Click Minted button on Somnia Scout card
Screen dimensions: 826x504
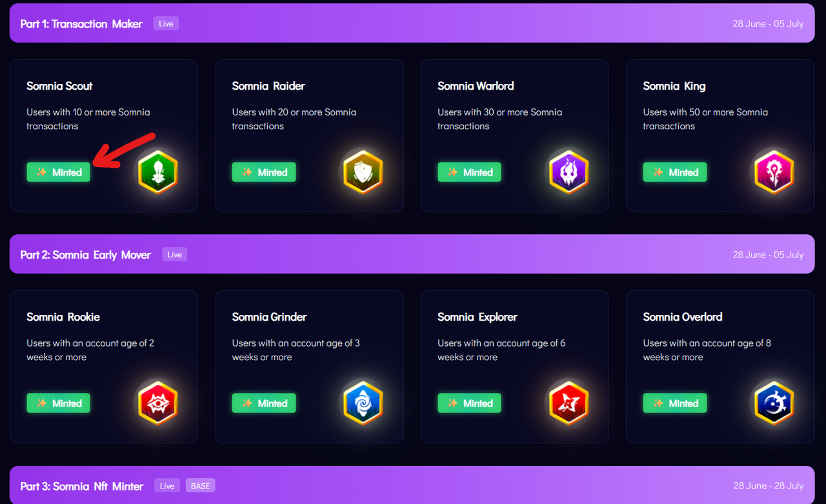point(58,172)
